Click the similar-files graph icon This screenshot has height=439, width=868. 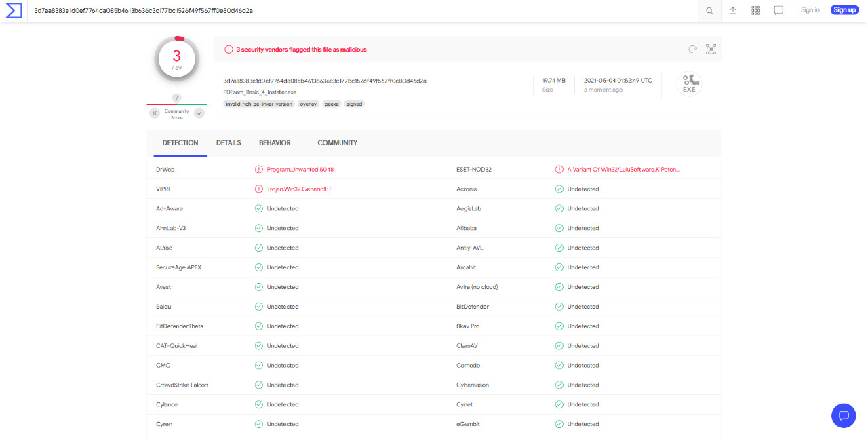pyautogui.click(x=711, y=49)
